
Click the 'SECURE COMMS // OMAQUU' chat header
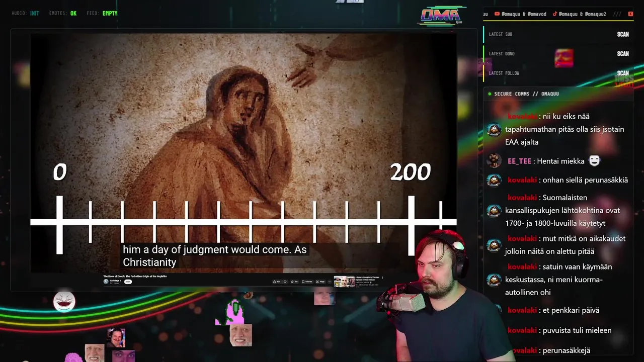(x=526, y=94)
